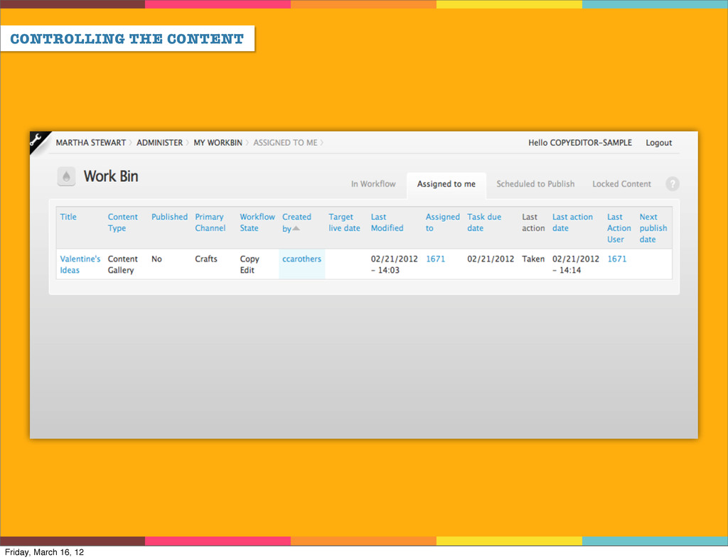Sort by Last Action User header

(619, 228)
